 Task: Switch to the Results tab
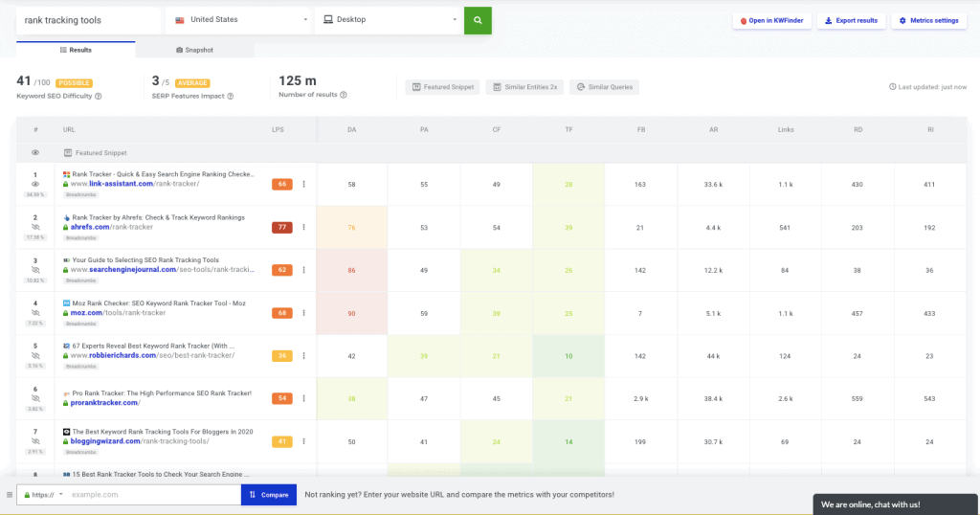76,50
